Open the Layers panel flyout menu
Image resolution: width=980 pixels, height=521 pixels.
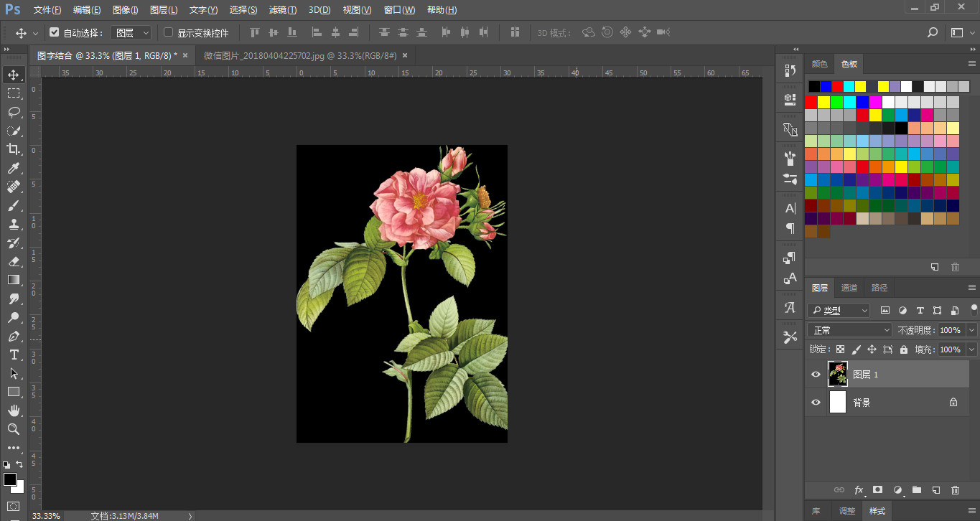(x=971, y=288)
